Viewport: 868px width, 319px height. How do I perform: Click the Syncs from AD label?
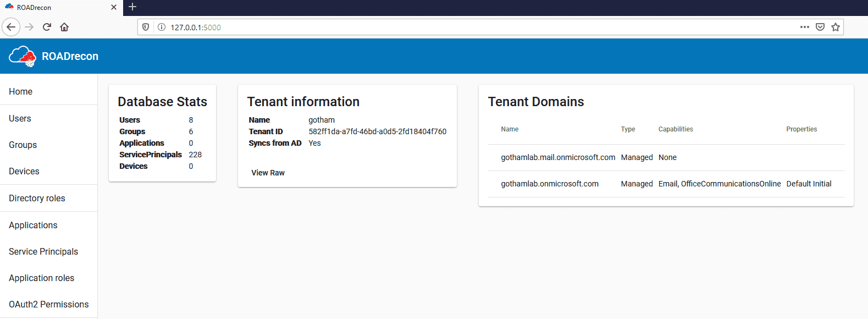click(275, 143)
